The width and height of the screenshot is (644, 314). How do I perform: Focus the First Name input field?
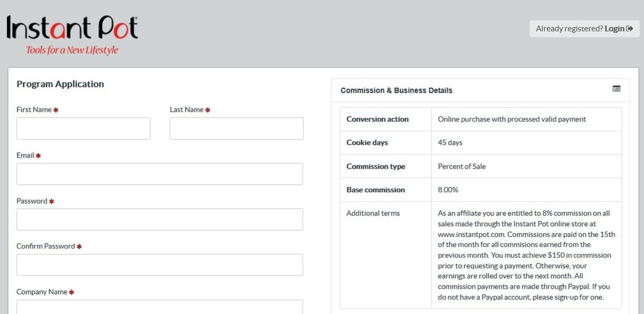point(83,129)
